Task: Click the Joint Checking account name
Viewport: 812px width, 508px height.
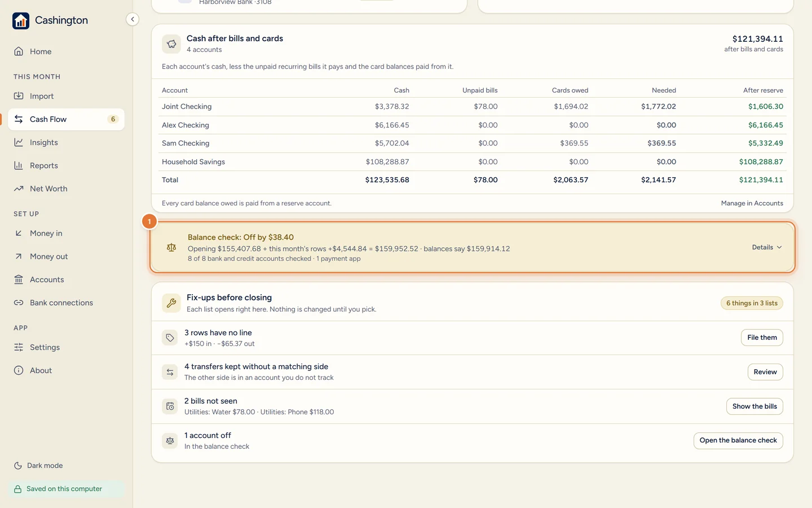Action: [187, 107]
